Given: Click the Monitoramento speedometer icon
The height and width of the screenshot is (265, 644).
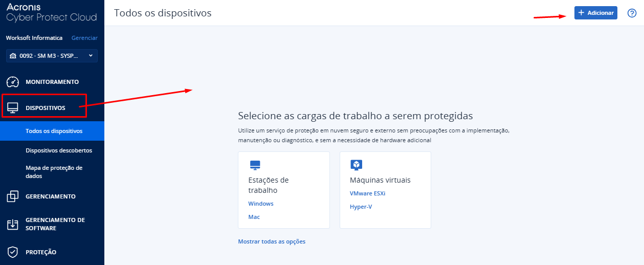Looking at the screenshot, I should tap(13, 82).
